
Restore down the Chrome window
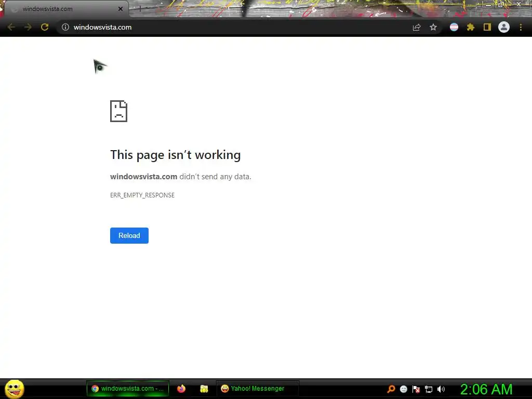[500, 5]
